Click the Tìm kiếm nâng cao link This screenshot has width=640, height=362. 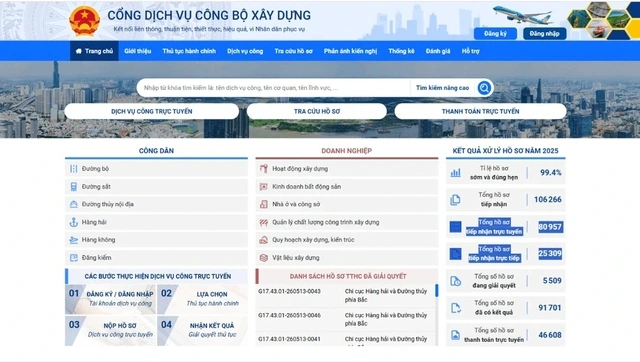pyautogui.click(x=442, y=88)
